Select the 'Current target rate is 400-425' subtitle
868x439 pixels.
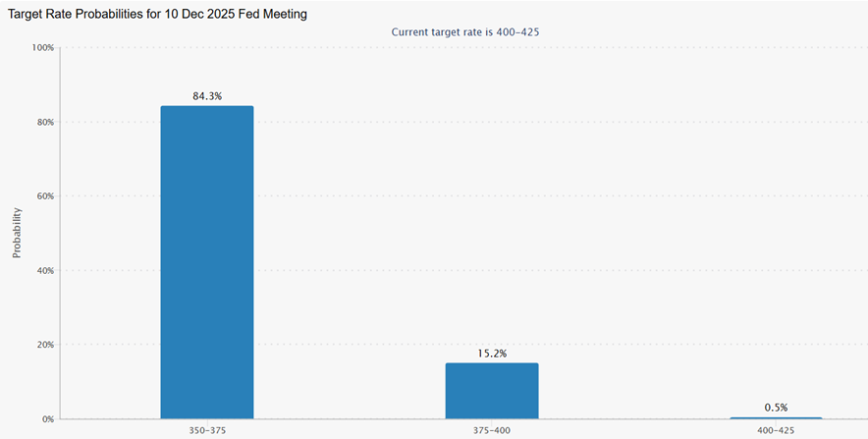coord(465,31)
